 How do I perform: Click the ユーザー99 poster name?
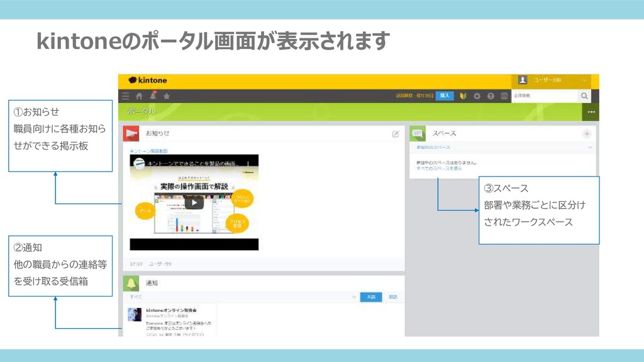pos(160,264)
